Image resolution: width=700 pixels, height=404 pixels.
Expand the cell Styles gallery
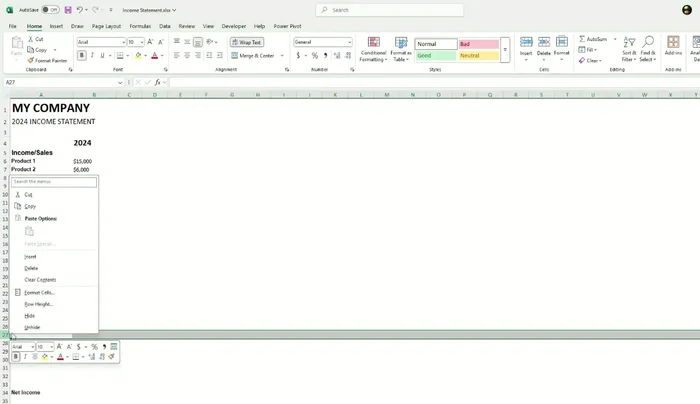point(505,50)
